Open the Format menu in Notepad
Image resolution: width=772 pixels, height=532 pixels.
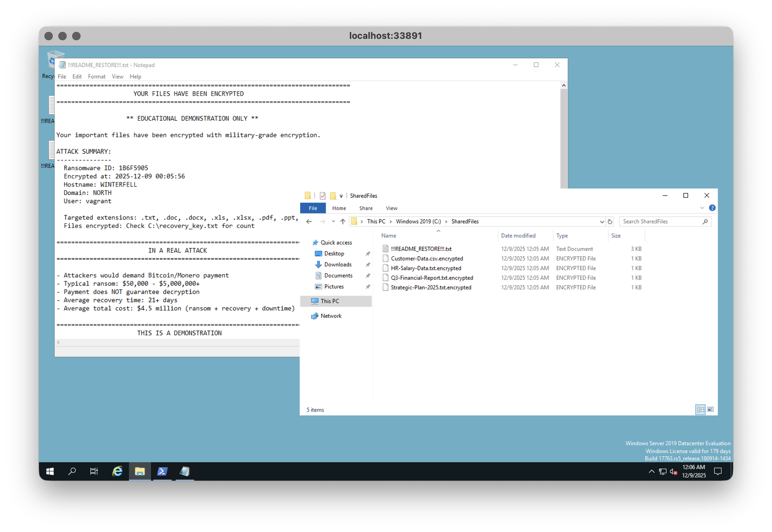pyautogui.click(x=97, y=76)
